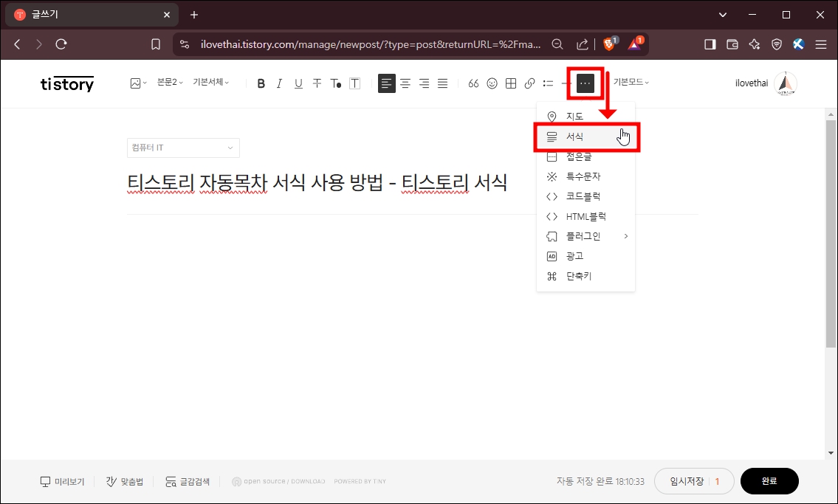Toggle the bullet list formatting

click(548, 83)
